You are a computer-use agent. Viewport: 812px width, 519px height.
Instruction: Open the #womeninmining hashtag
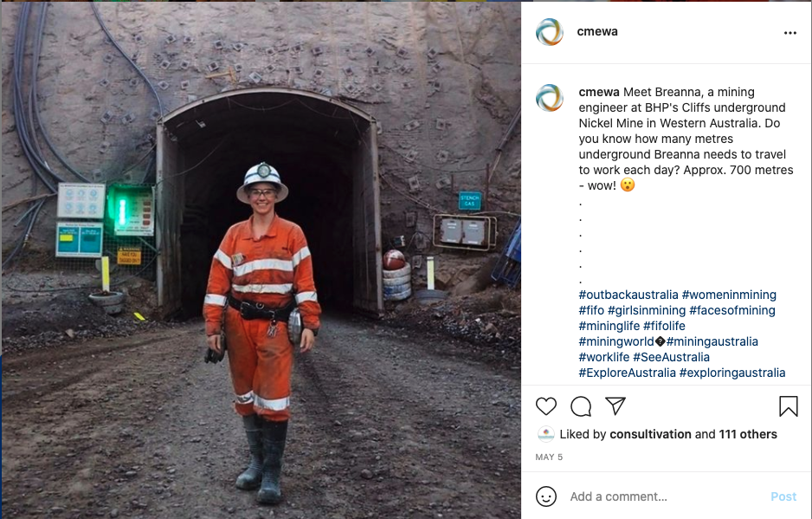click(x=729, y=295)
